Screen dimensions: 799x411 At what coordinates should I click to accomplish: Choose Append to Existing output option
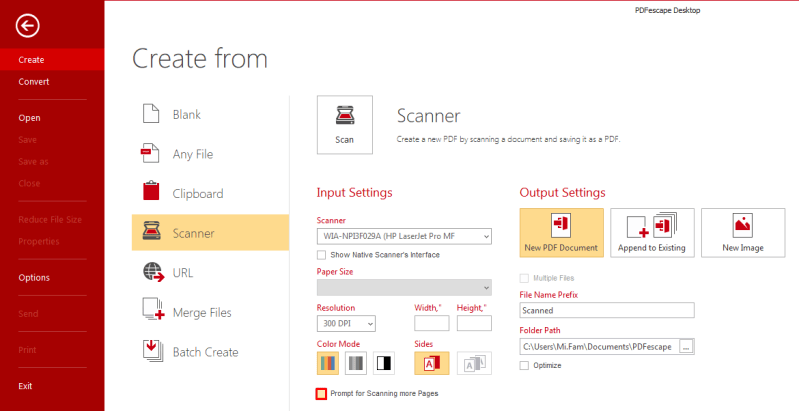(652, 233)
